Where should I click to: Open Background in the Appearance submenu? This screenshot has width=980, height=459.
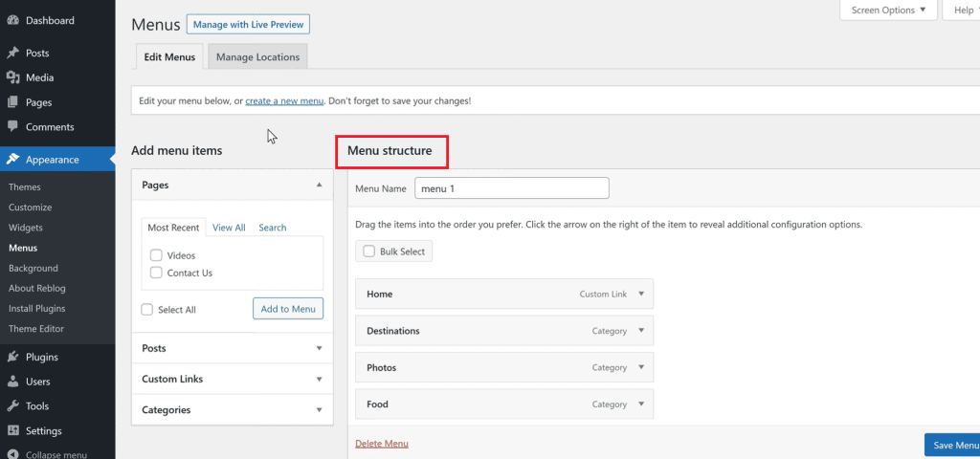click(33, 268)
